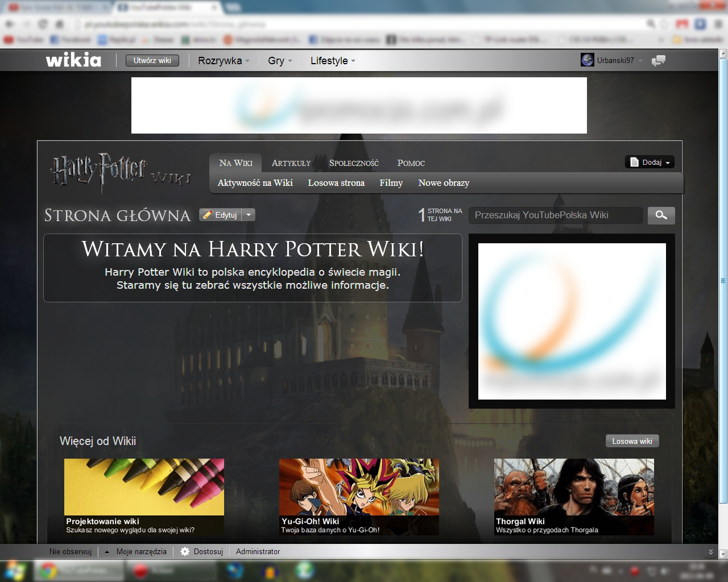Go to Losowa strona
The image size is (728, 582).
[x=336, y=182]
